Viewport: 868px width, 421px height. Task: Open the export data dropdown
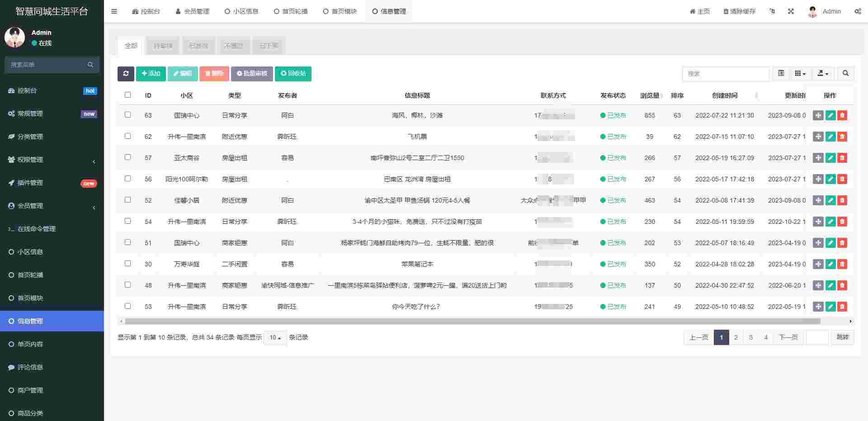click(x=823, y=73)
